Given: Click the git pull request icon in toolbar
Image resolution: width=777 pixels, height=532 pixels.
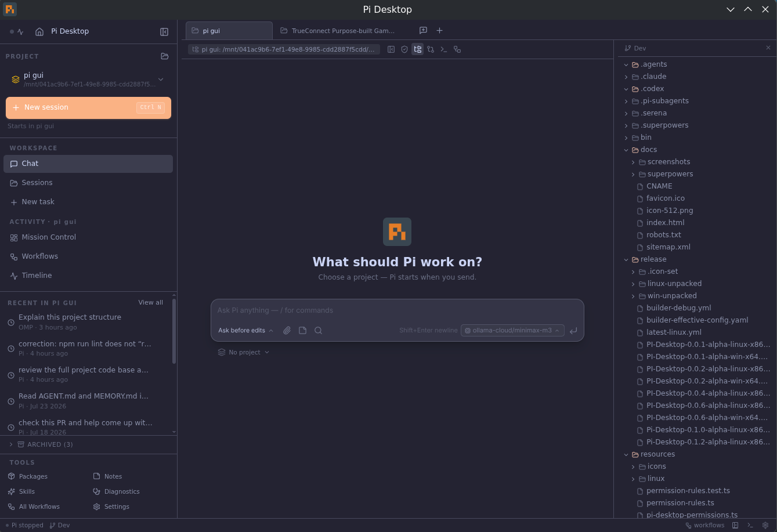Looking at the screenshot, I should point(431,49).
